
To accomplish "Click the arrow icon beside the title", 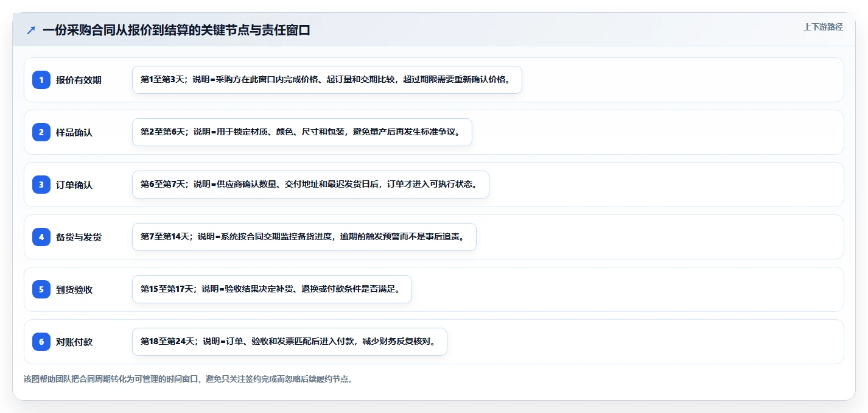I will point(30,30).
